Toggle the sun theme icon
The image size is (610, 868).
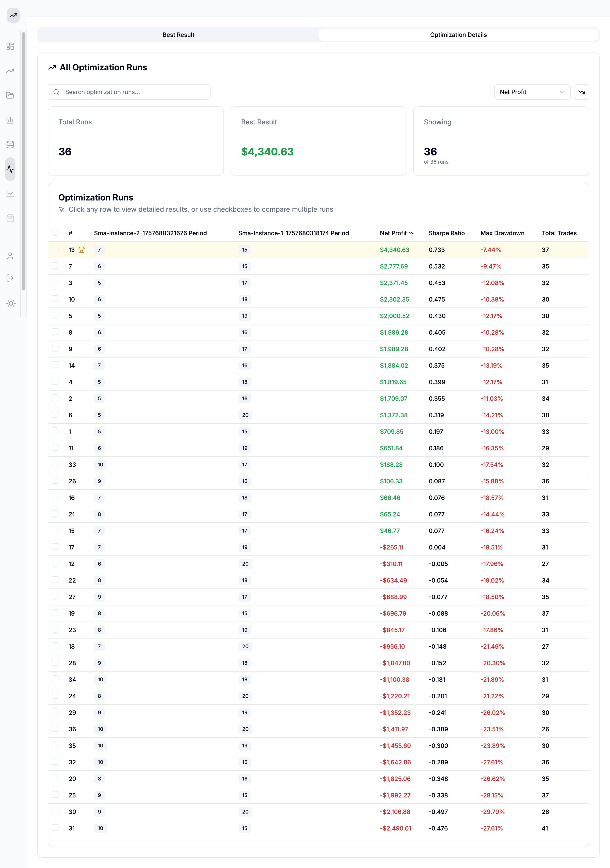tap(11, 303)
